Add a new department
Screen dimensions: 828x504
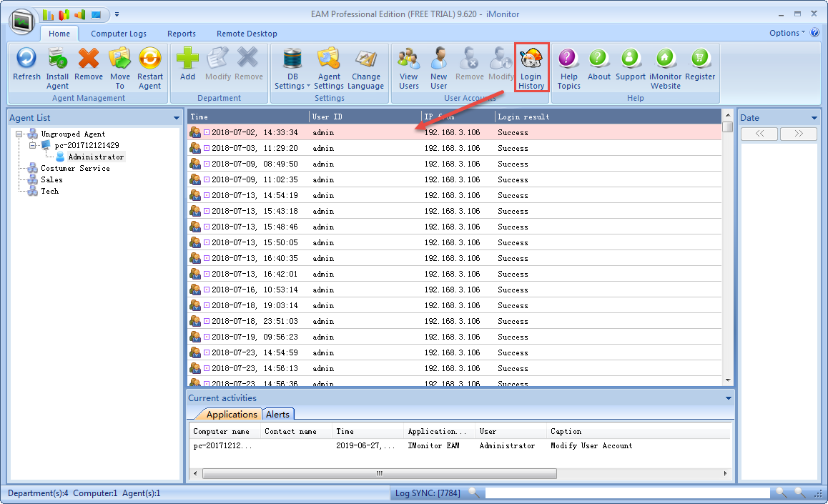(187, 65)
